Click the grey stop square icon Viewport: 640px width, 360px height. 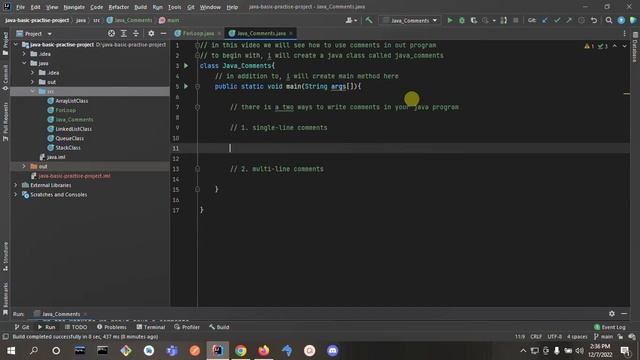[x=516, y=20]
